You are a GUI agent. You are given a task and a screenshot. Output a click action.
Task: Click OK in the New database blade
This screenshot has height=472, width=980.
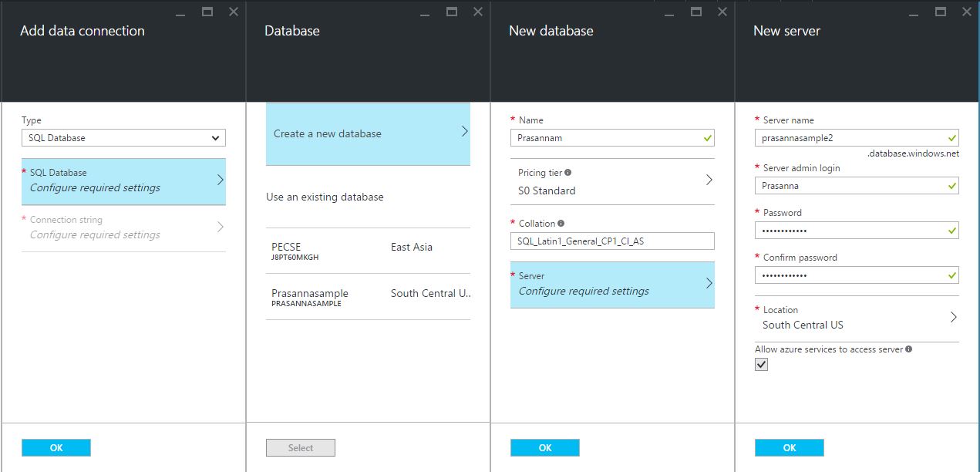[544, 448]
